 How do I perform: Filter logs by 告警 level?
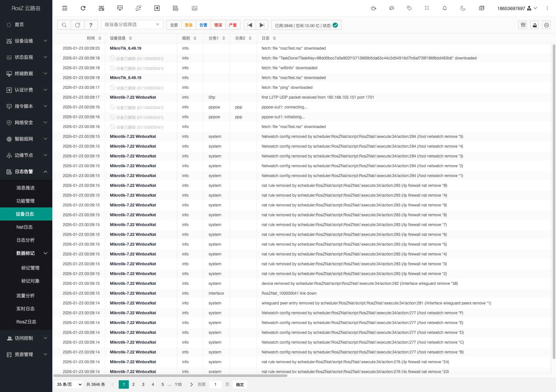tap(203, 25)
